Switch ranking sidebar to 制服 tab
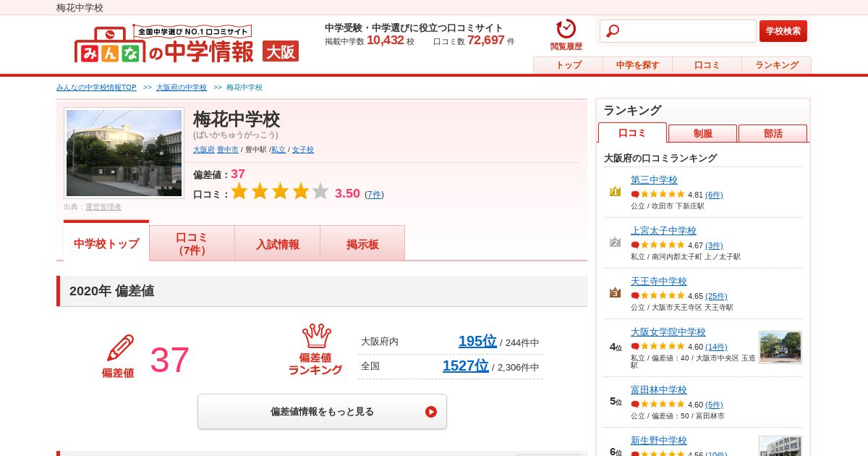 tap(703, 133)
